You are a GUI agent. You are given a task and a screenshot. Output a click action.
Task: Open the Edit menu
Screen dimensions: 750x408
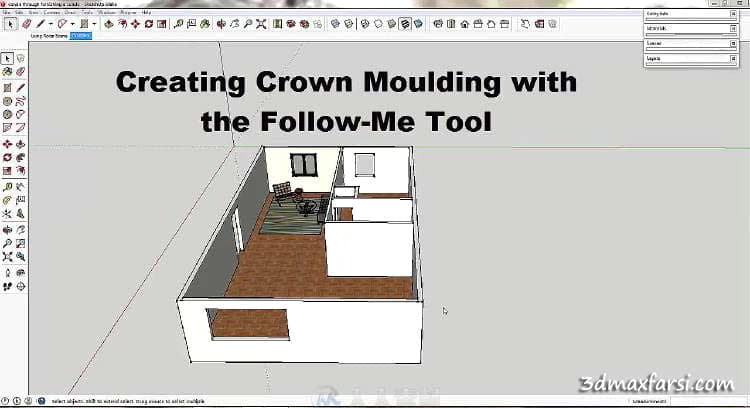19,12
